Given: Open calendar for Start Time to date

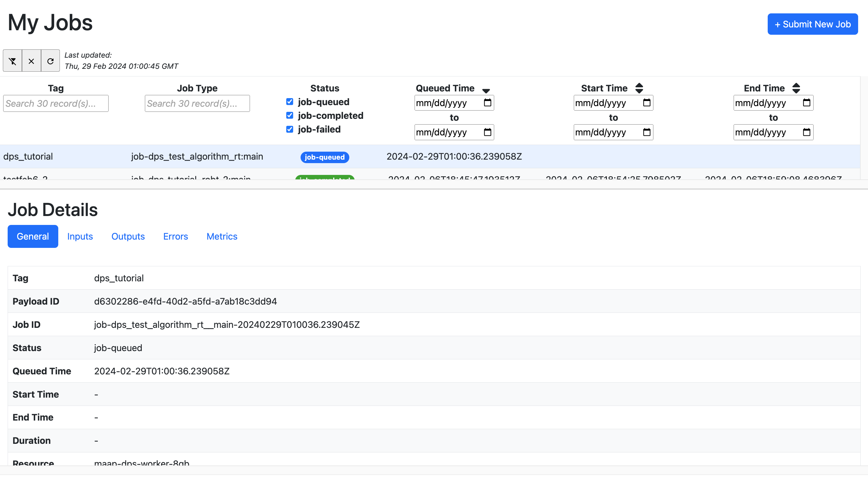Looking at the screenshot, I should [x=647, y=132].
